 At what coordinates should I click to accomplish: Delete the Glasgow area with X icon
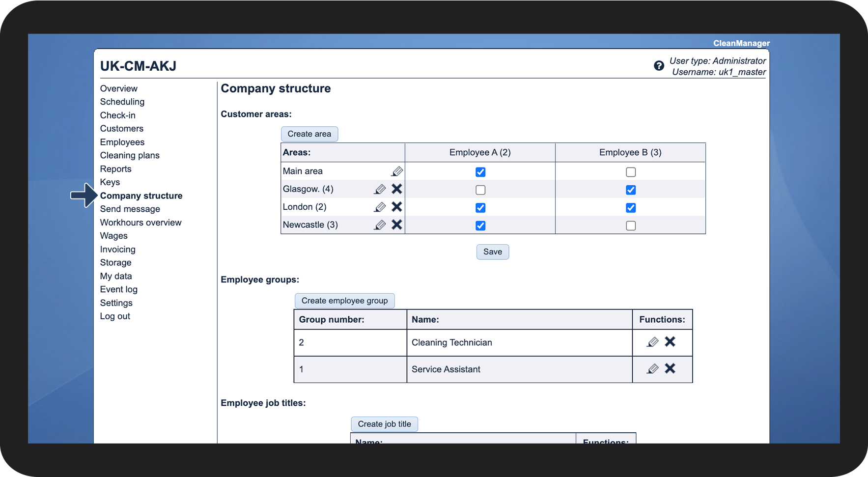pyautogui.click(x=397, y=189)
